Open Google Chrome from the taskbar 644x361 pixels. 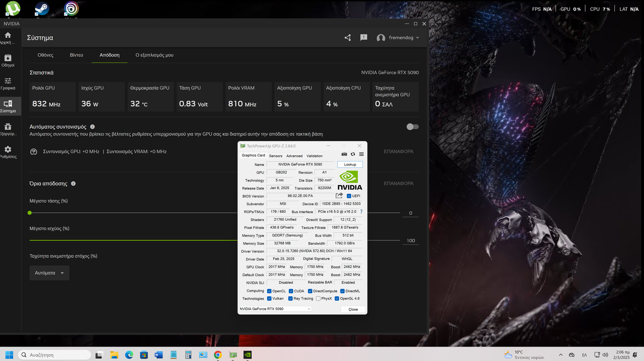point(218,354)
